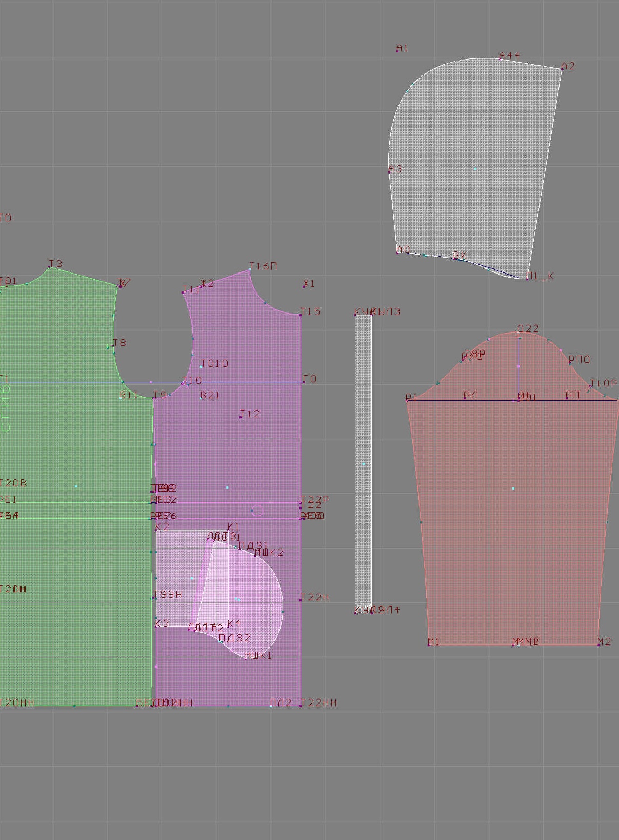
Task: Select point O22 at sleeve cap top
Action: point(518,333)
